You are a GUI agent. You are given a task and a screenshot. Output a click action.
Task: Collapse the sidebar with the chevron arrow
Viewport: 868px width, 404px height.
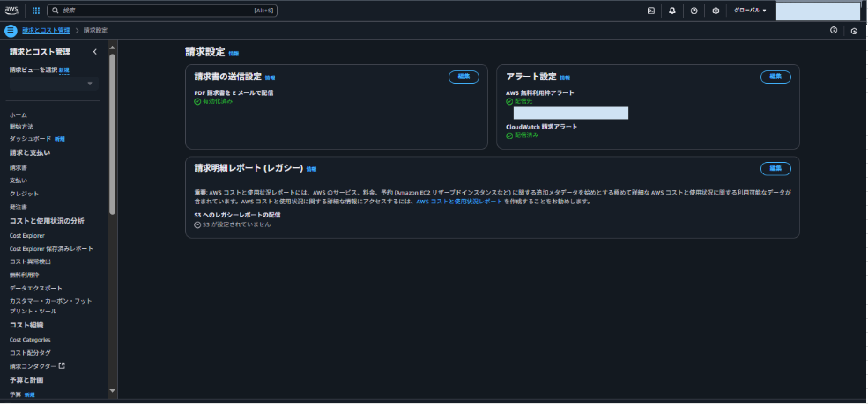pos(94,52)
